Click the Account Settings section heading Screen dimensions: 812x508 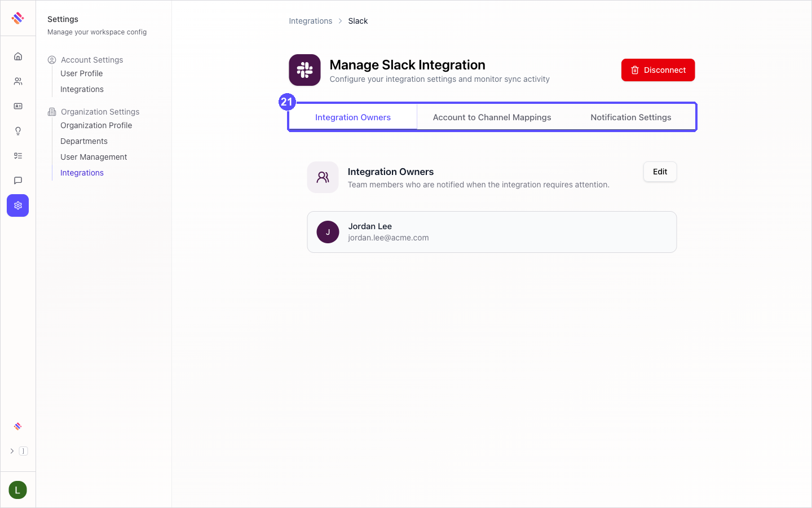click(92, 60)
